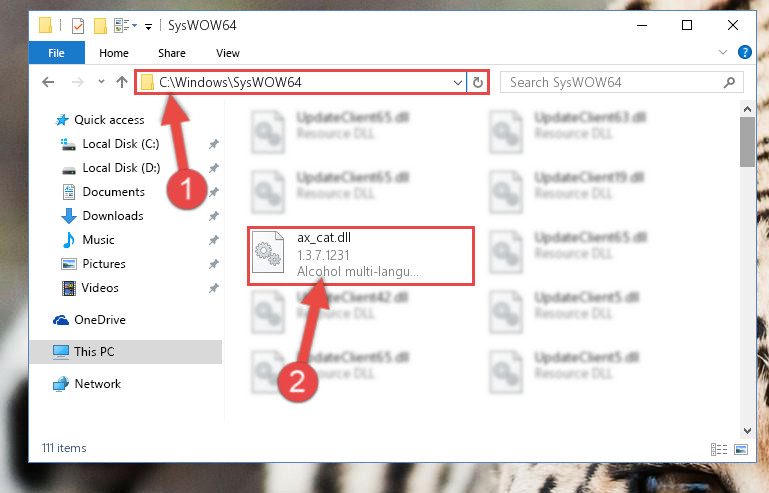Open recent locations dropdown arrow
Image resolution: width=769 pixels, height=493 pixels.
(101, 82)
